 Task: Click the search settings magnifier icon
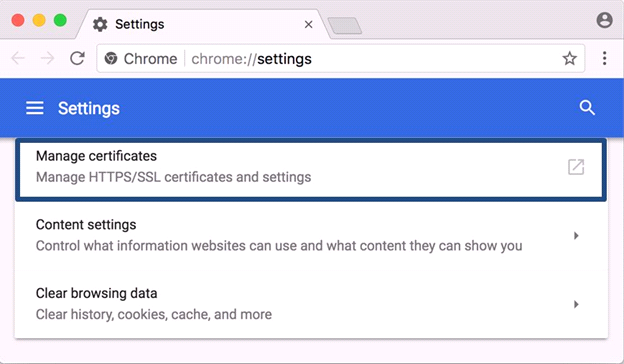coord(587,107)
